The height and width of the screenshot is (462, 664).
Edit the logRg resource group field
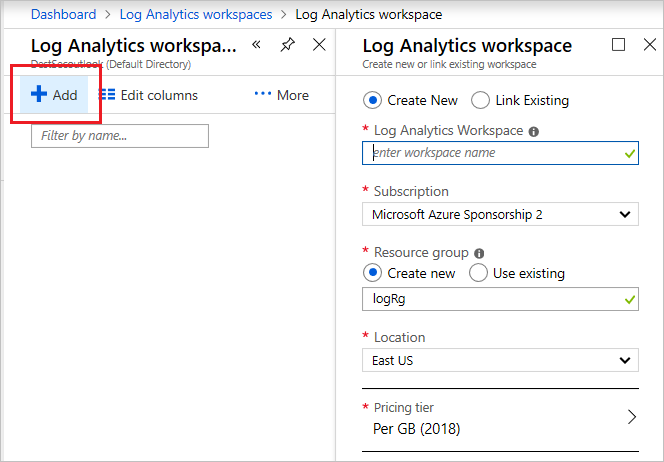[x=500, y=299]
